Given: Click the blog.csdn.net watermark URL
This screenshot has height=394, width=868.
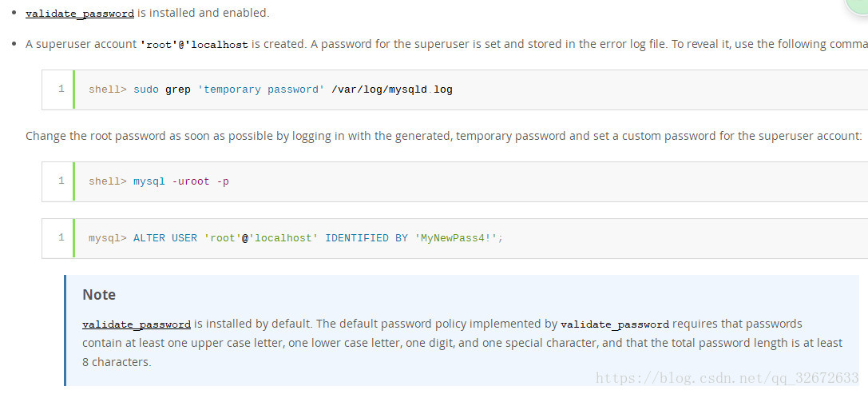Looking at the screenshot, I should pos(727,377).
